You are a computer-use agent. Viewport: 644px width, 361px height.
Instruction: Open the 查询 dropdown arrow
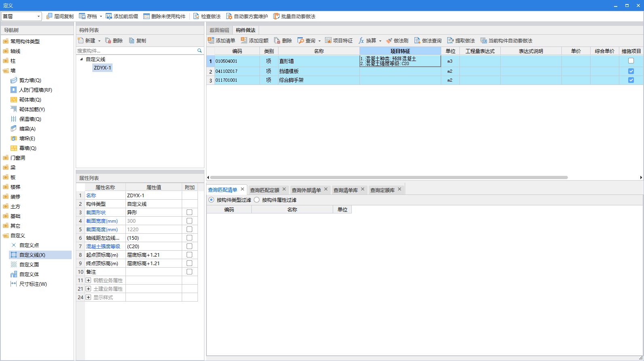(319, 41)
